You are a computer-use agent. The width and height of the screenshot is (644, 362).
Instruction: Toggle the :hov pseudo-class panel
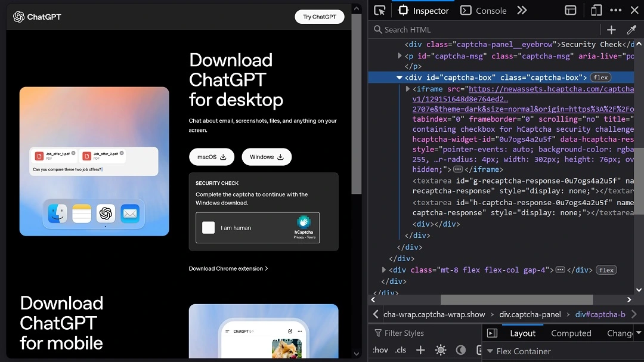click(380, 350)
